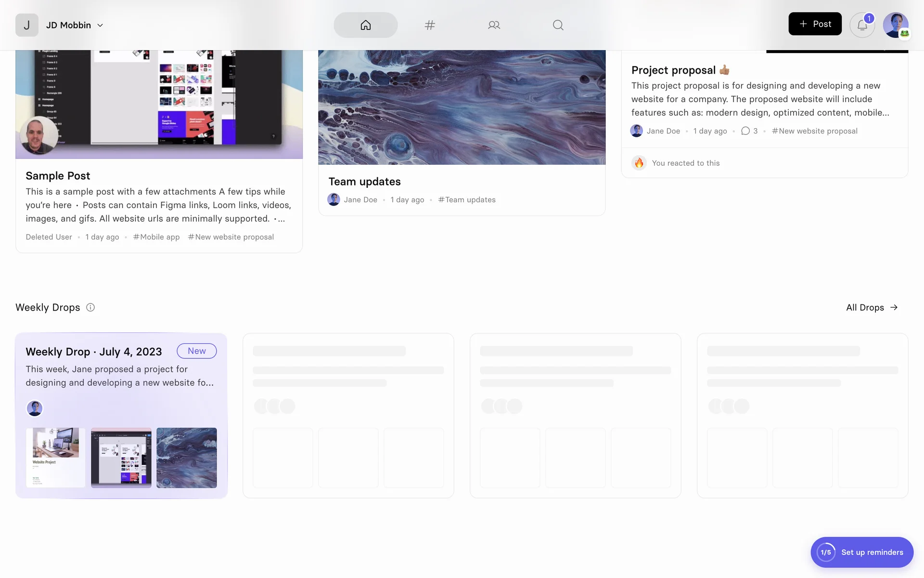Screen dimensions: 924x578
Task: Click the J workspace logo tile
Action: [27, 25]
